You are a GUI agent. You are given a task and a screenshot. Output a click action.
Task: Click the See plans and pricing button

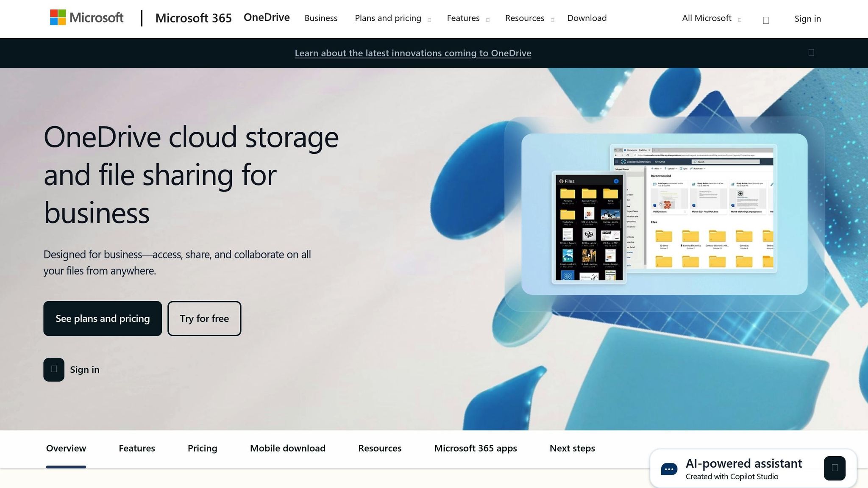[103, 319]
